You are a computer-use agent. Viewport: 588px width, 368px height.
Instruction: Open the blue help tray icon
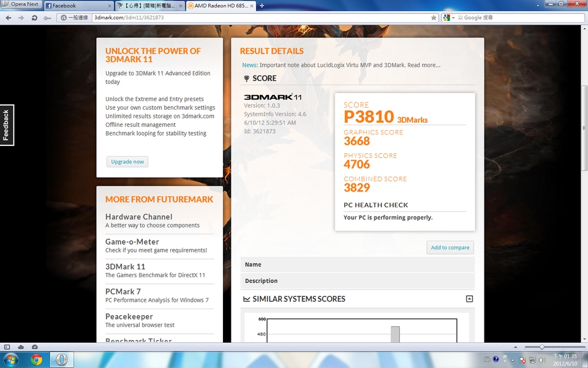click(x=496, y=359)
